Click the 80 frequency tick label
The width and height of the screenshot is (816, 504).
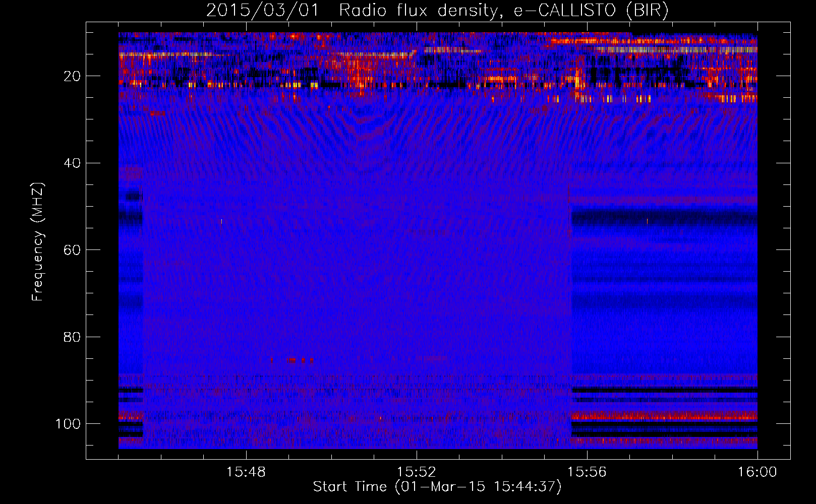coord(73,337)
